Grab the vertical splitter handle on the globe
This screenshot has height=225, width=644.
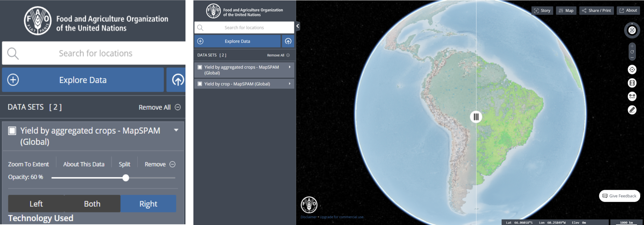[476, 117]
